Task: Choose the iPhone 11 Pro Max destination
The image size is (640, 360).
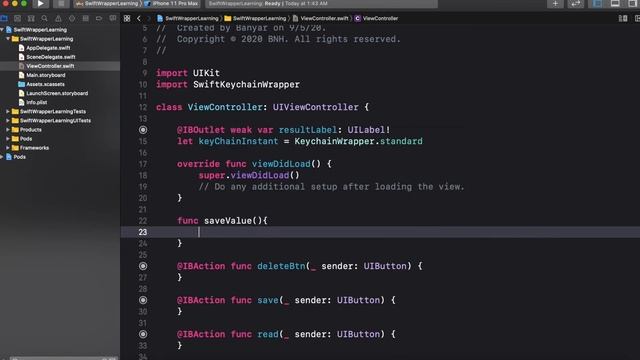Action: tap(171, 3)
